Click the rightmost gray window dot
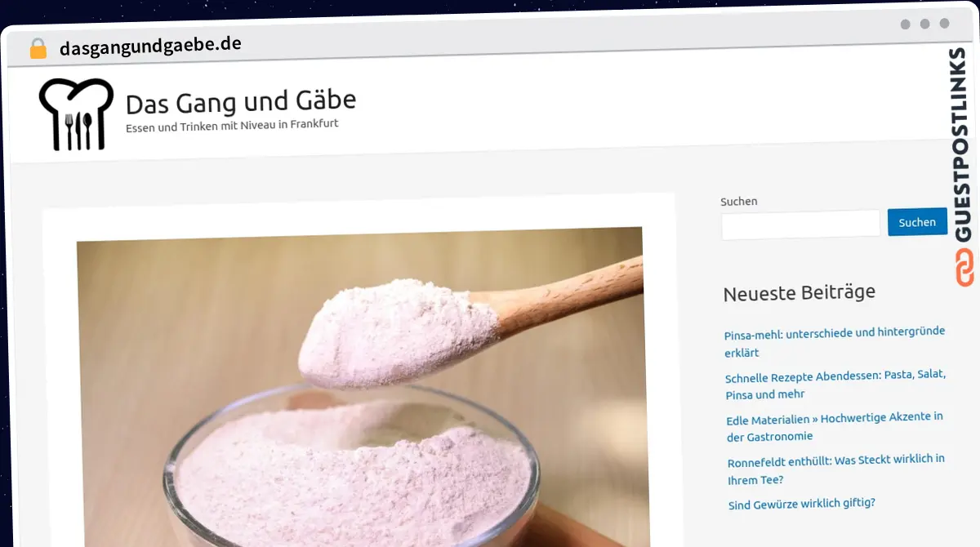The width and height of the screenshot is (980, 547). [944, 24]
